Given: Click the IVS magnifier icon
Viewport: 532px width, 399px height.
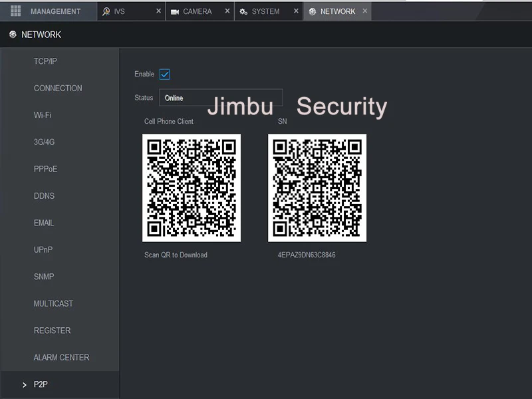Looking at the screenshot, I should [106, 11].
